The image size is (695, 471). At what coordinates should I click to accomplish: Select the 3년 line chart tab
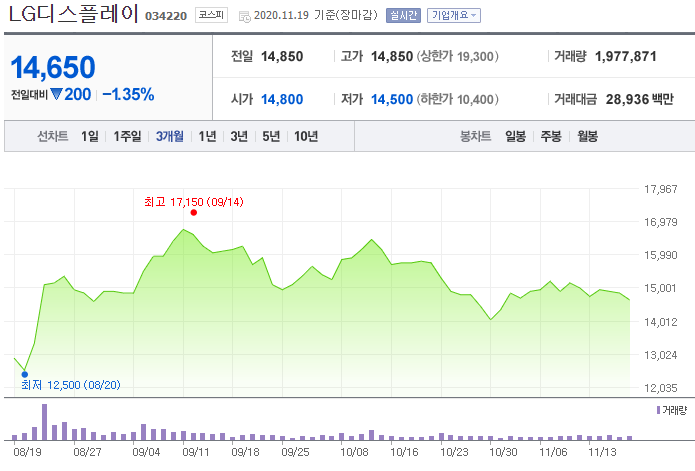click(x=239, y=136)
